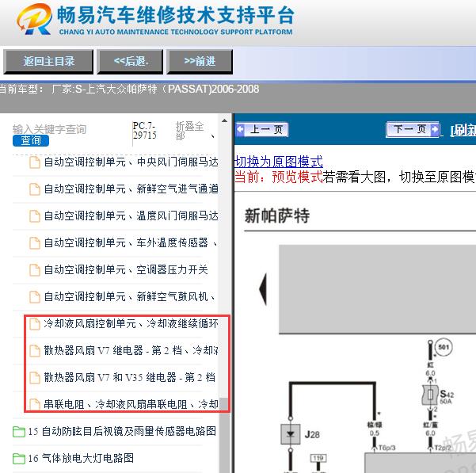Click the black left arrow on diagram

click(263, 289)
